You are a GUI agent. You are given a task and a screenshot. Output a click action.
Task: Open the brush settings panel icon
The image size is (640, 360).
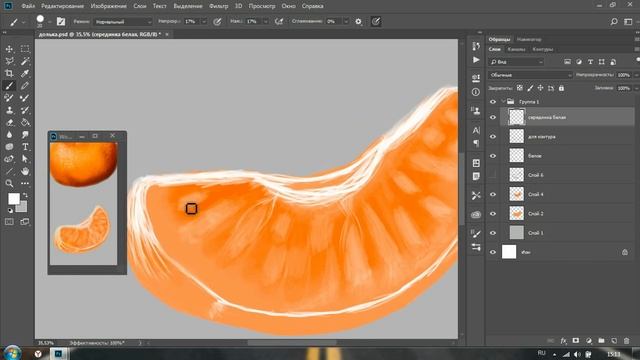(x=61, y=22)
